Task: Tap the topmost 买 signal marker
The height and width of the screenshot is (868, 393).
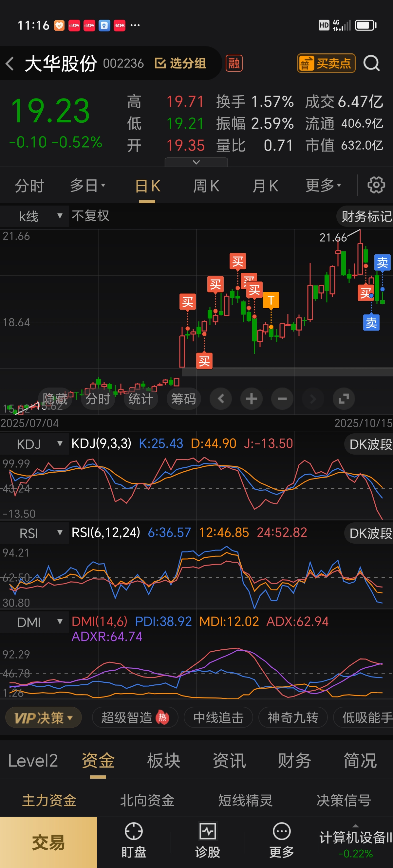Action: pyautogui.click(x=238, y=261)
